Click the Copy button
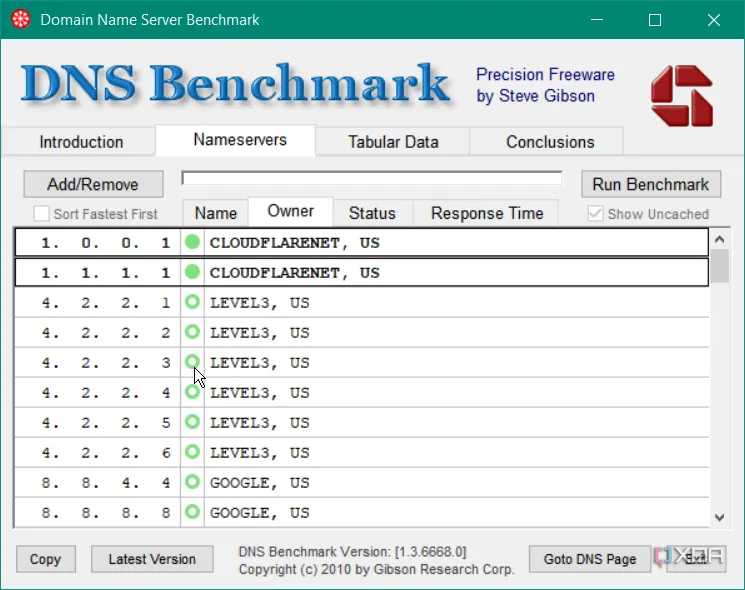The width and height of the screenshot is (745, 590). pos(46,559)
